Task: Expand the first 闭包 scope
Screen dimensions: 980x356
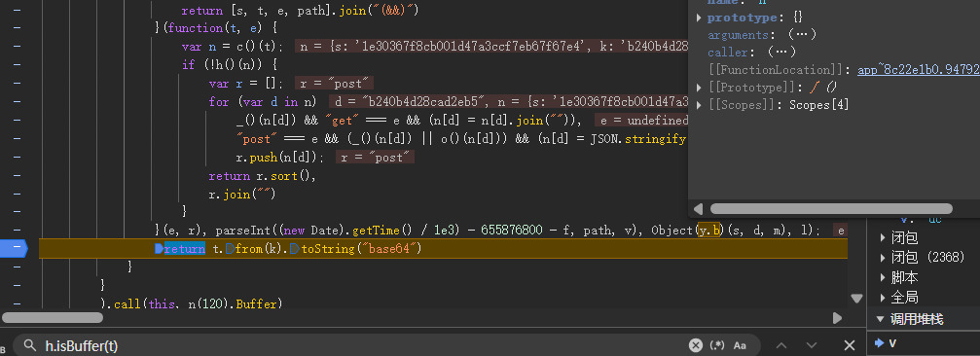Action: [x=883, y=237]
